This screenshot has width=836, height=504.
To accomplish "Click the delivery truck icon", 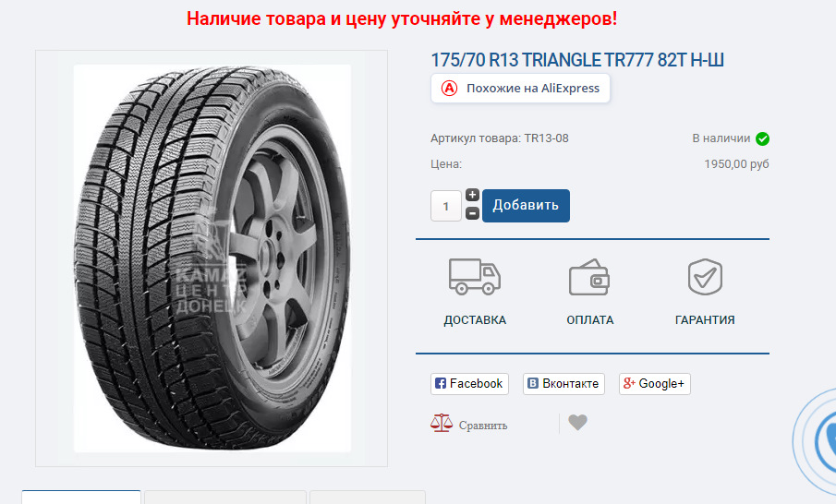I will click(475, 277).
